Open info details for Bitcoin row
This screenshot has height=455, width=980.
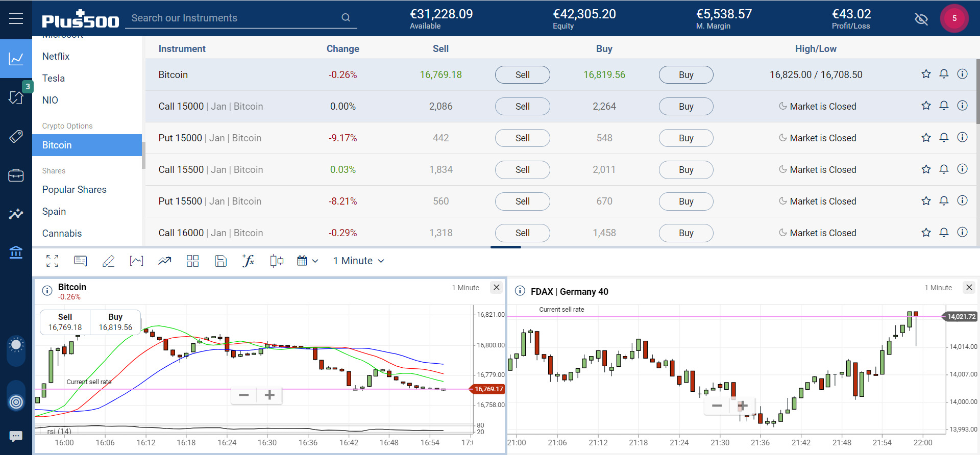pyautogui.click(x=962, y=74)
